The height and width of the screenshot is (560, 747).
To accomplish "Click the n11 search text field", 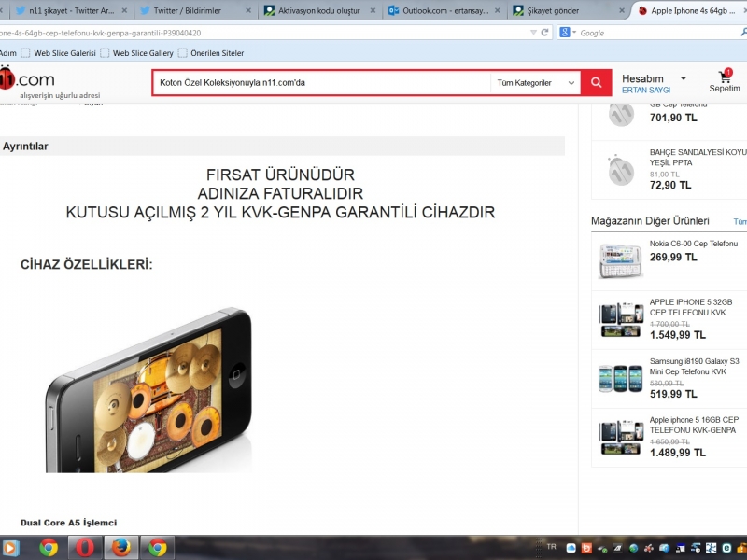I will [322, 83].
